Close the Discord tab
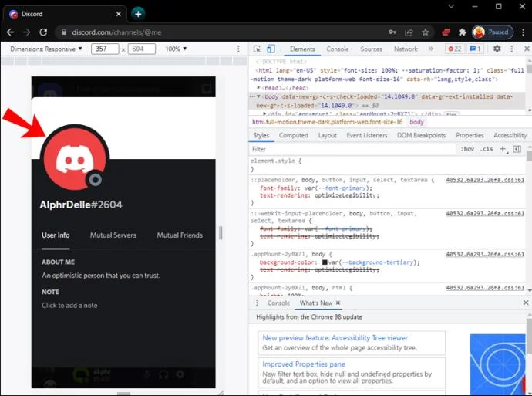 (x=119, y=14)
